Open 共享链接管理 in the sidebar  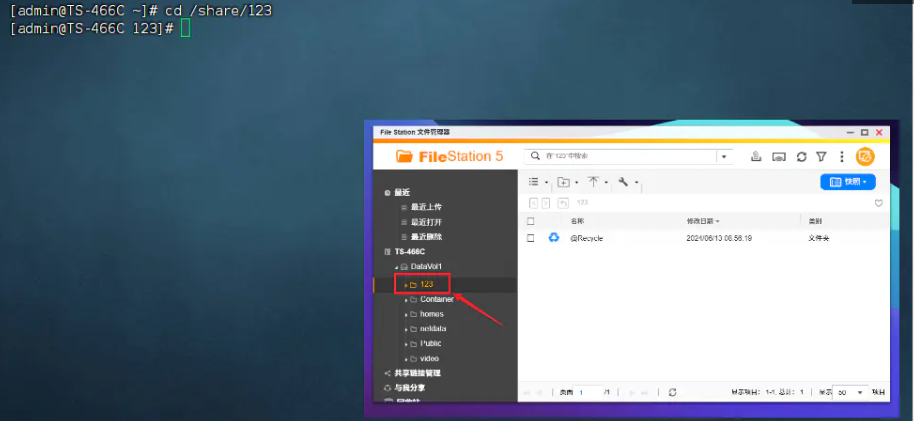click(416, 373)
